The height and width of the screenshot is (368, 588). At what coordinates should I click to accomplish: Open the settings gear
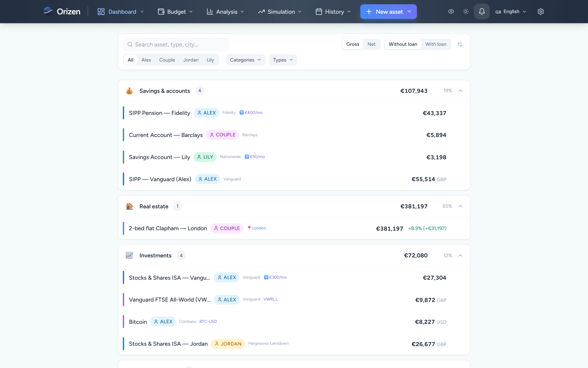pyautogui.click(x=540, y=11)
